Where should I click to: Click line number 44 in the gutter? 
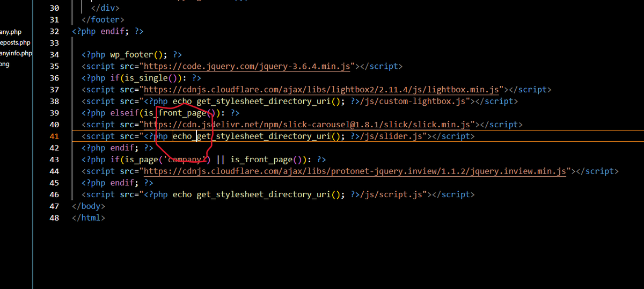(x=54, y=171)
